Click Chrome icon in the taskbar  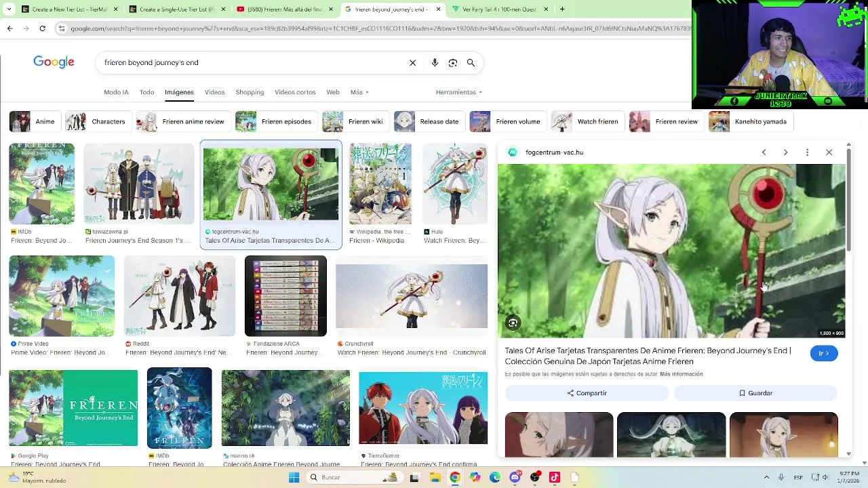[x=454, y=477]
